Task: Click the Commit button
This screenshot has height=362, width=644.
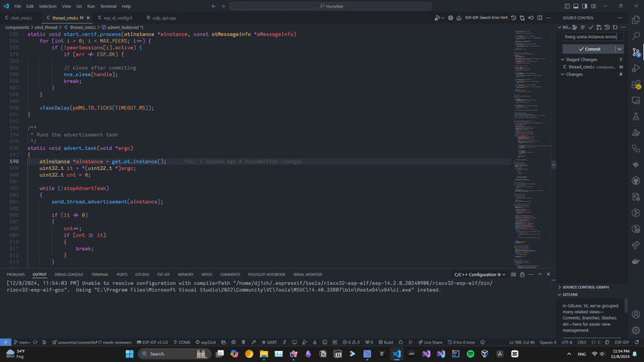Action: coord(589,49)
